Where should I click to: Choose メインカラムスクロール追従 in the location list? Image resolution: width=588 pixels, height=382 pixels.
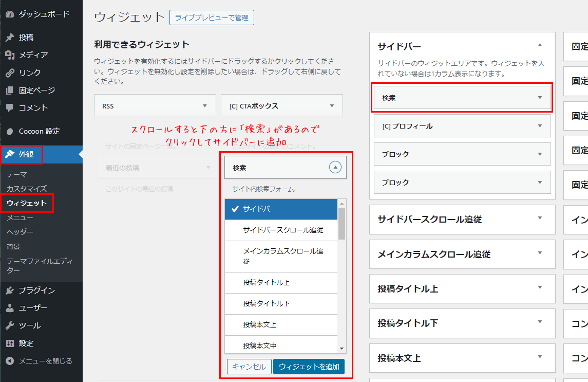281,254
